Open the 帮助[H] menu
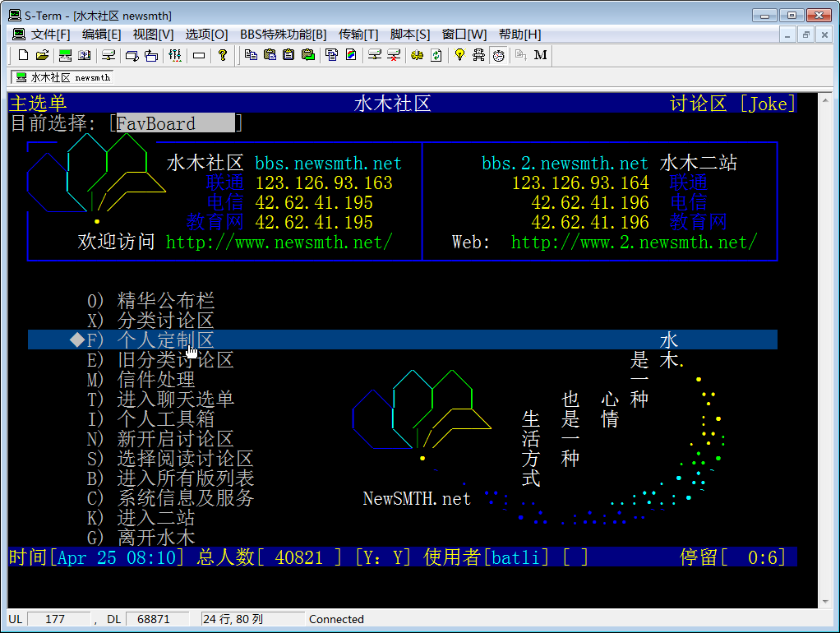 tap(519, 35)
